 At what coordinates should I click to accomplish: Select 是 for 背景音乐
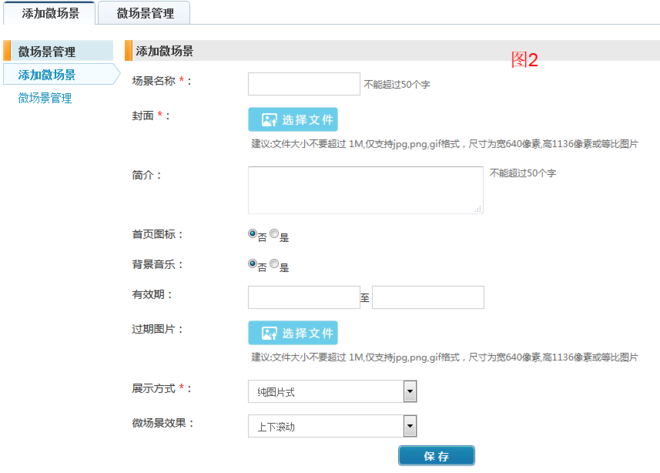pyautogui.click(x=275, y=265)
